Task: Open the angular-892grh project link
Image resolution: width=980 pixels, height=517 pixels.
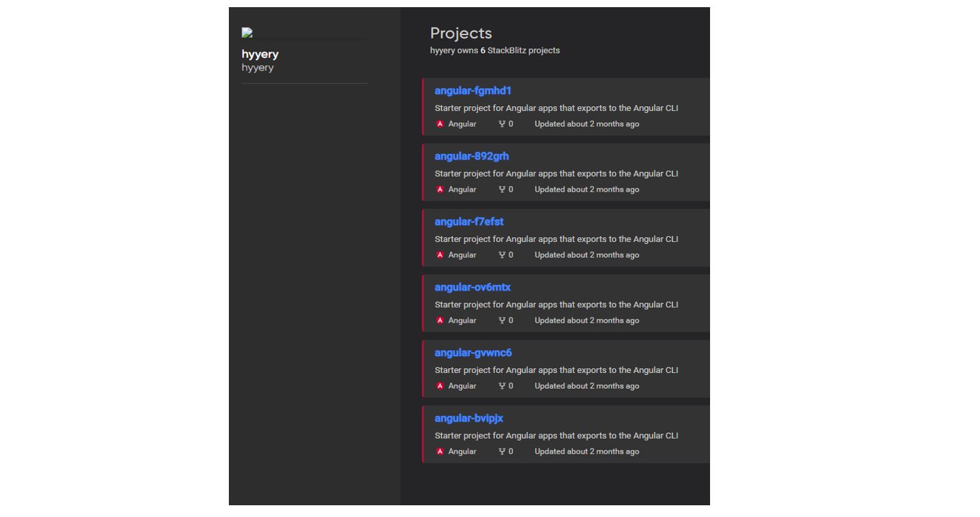Action: coord(471,156)
